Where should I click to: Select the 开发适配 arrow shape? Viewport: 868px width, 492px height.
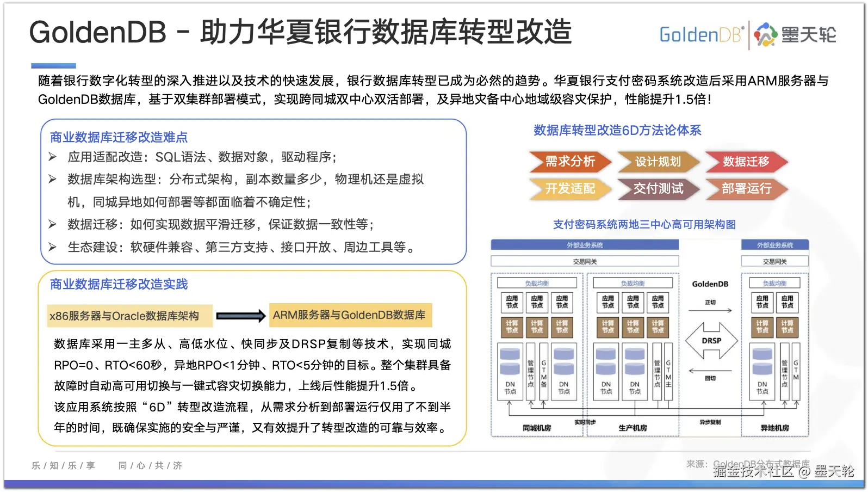point(570,189)
